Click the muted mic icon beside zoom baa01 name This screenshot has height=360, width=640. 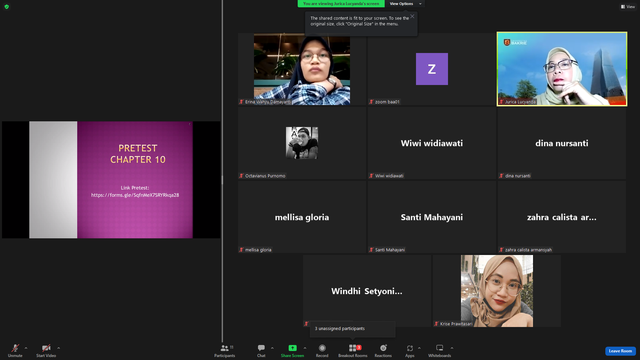(371, 102)
